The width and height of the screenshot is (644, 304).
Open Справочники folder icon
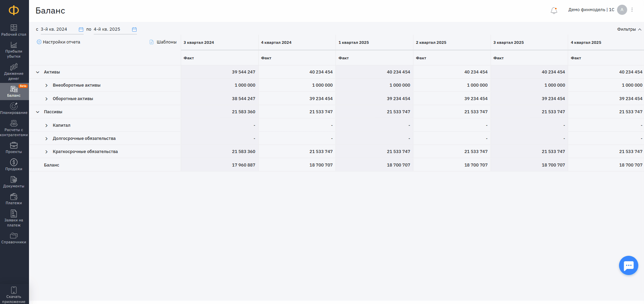coord(14,236)
